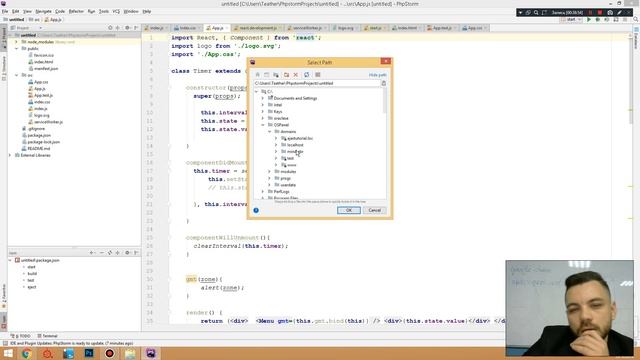This screenshot has height=360, width=640.
Task: Open the VCS menu
Action: (x=116, y=11)
